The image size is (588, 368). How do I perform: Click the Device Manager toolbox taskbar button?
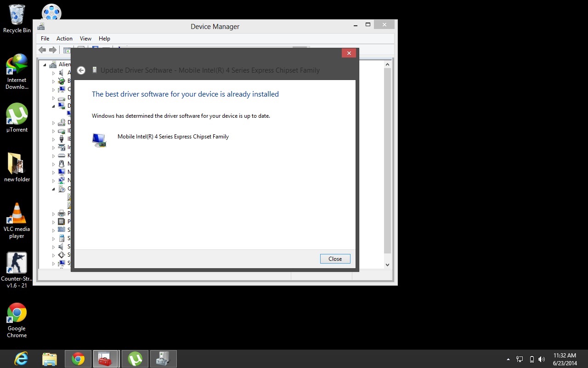point(107,359)
